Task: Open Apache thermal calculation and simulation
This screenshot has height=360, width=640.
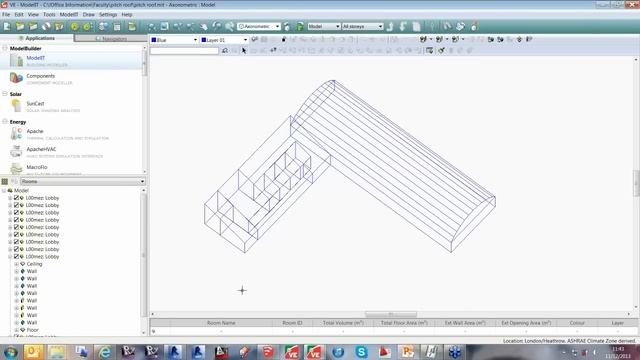Action: (35, 131)
